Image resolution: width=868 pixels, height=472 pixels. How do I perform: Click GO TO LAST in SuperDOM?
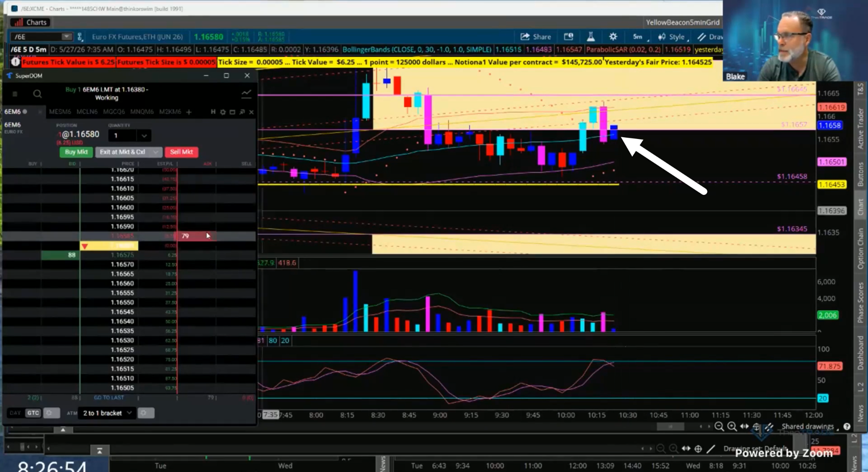[109, 397]
